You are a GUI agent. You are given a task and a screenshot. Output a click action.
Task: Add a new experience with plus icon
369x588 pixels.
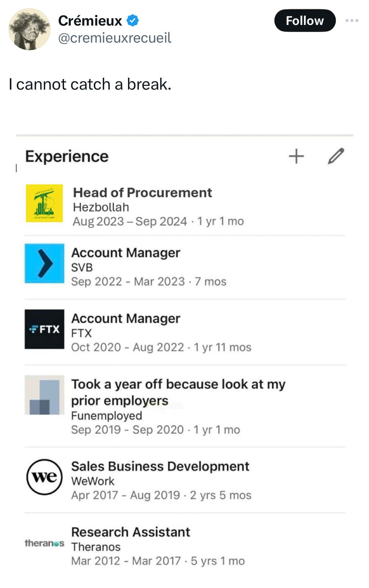296,156
